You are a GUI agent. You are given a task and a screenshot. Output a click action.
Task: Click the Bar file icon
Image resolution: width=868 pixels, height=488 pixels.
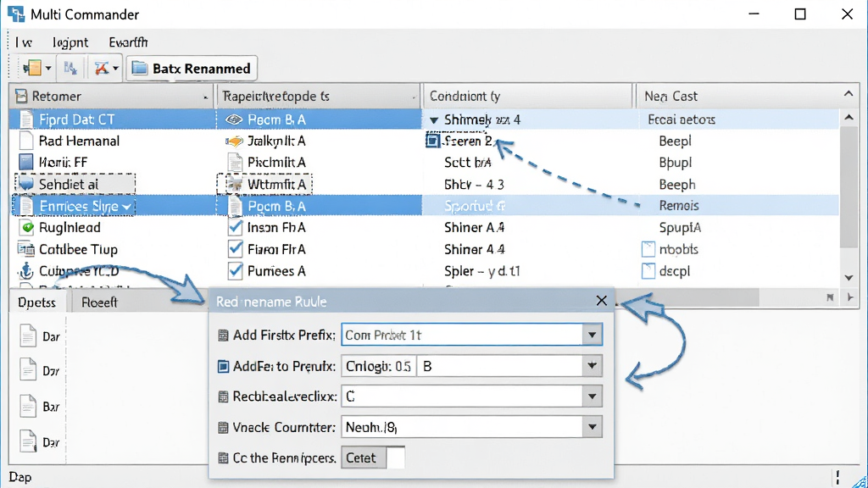click(x=27, y=406)
